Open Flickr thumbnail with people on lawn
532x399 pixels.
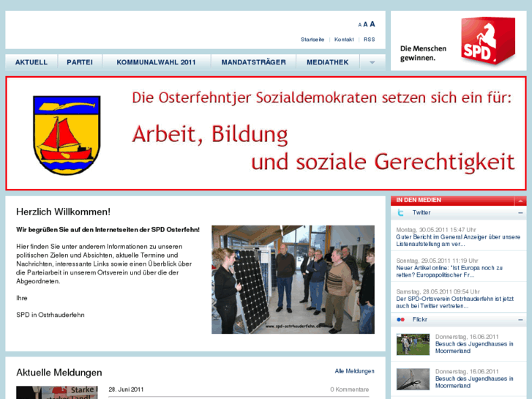click(413, 344)
